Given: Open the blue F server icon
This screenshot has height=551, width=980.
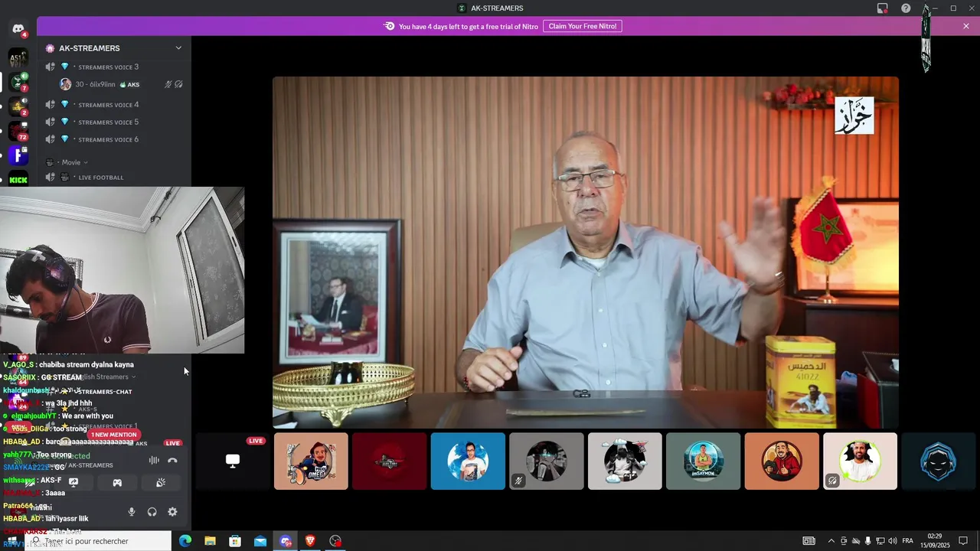Looking at the screenshot, I should pos(18,155).
